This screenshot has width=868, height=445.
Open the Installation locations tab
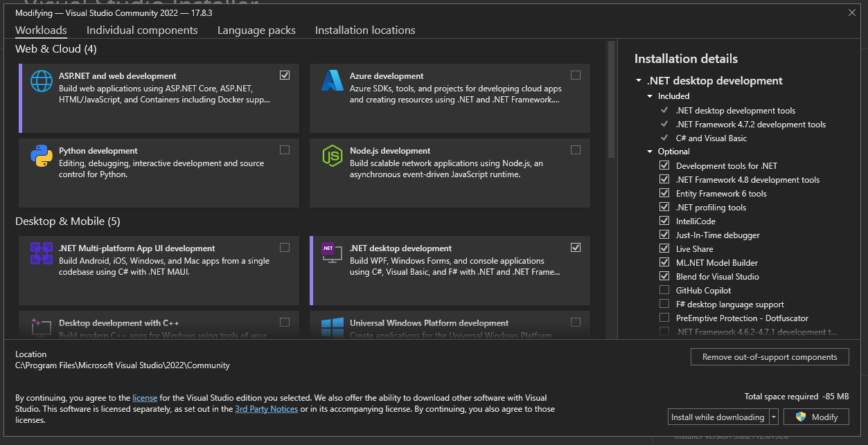pyautogui.click(x=365, y=30)
